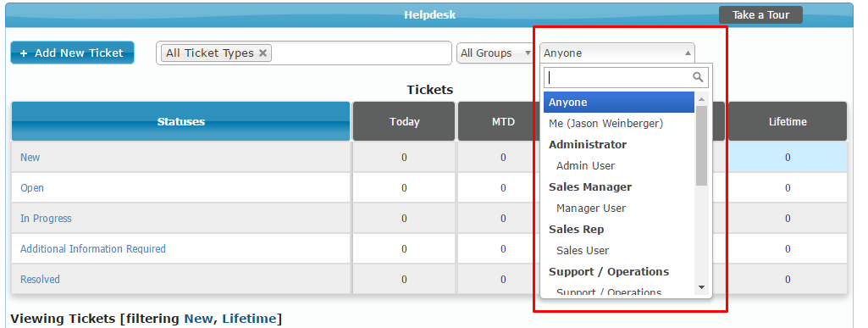Click the Administrator group heading
The height and width of the screenshot is (328, 868).
588,145
